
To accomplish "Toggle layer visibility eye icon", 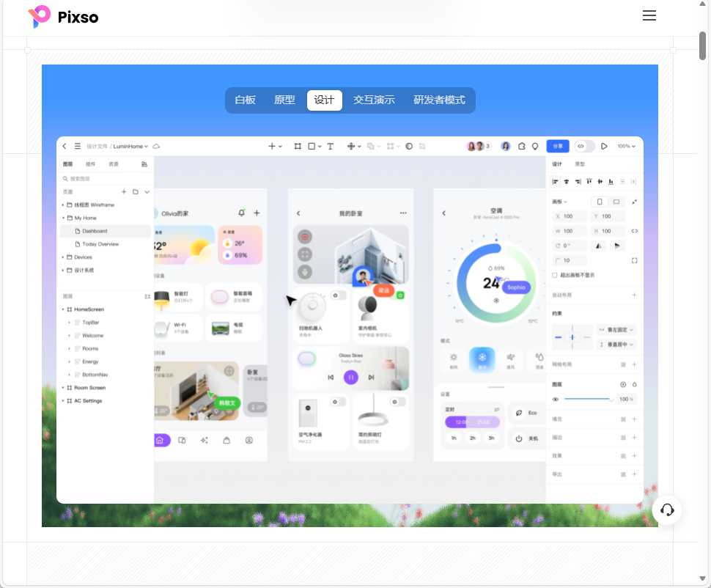I will [556, 400].
